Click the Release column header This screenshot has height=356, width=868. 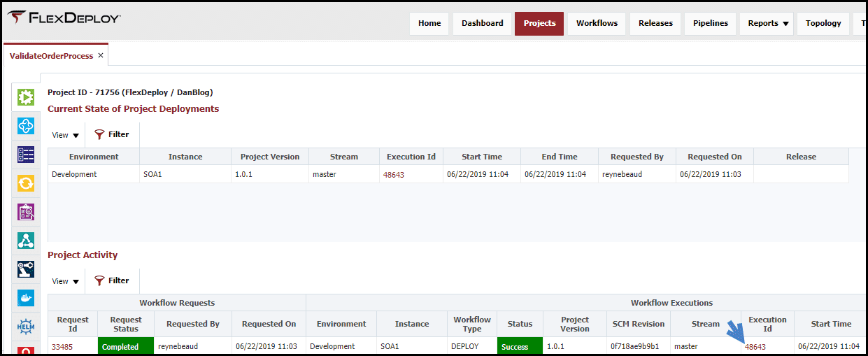tap(801, 157)
